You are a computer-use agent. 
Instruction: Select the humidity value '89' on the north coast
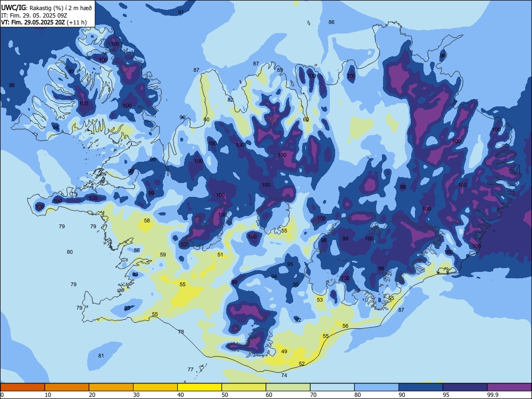[280, 70]
